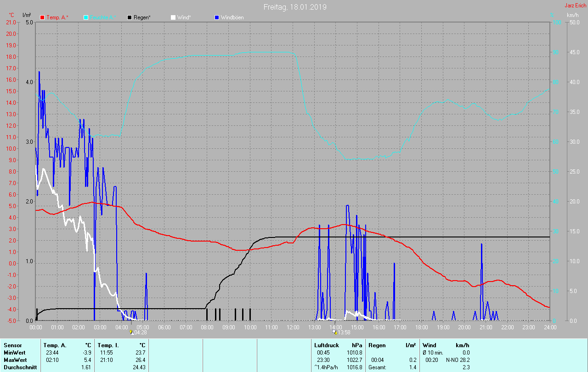Click the Regen* legend label text

coord(142,17)
